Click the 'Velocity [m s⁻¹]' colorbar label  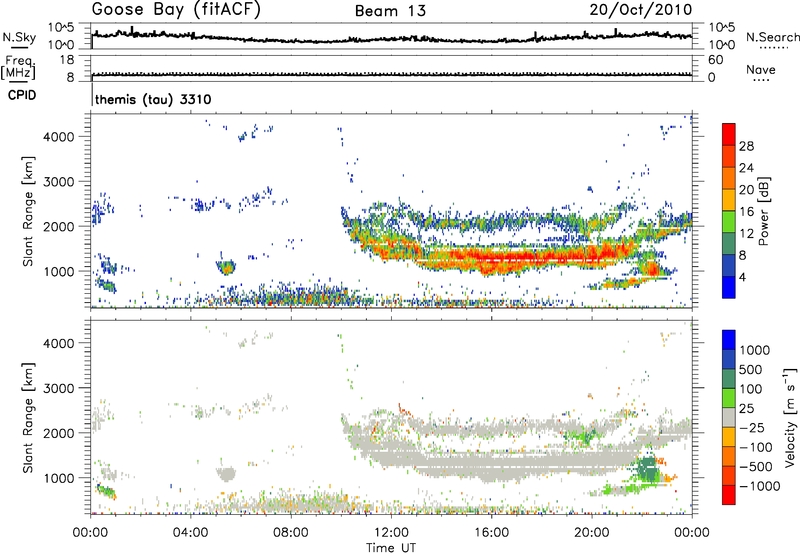coord(790,417)
